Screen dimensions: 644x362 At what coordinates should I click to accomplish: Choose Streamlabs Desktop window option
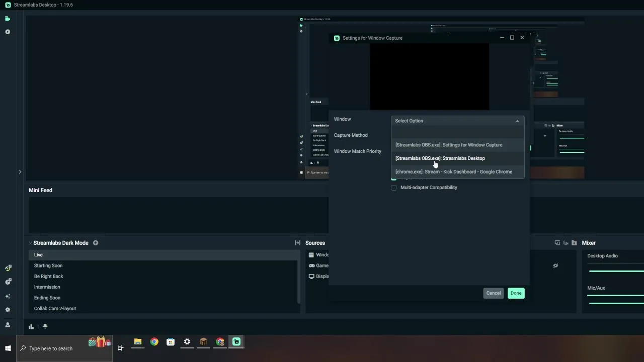coord(457,158)
